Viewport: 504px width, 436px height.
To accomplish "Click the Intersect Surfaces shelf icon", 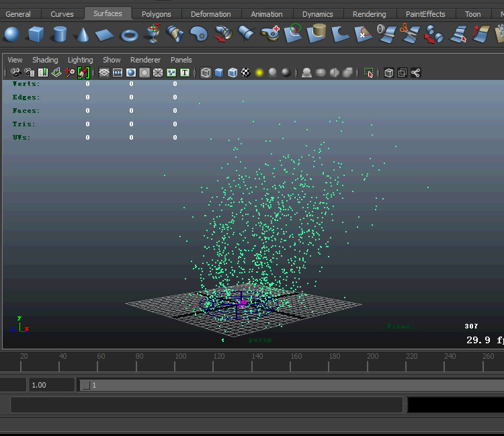I will pos(317,34).
